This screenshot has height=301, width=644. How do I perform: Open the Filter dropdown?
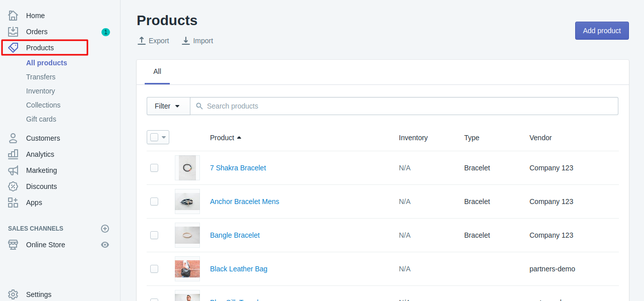[x=168, y=106]
